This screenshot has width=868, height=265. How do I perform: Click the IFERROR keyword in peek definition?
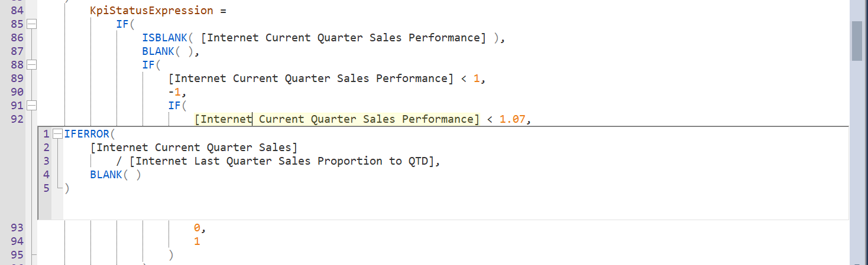[x=86, y=134]
